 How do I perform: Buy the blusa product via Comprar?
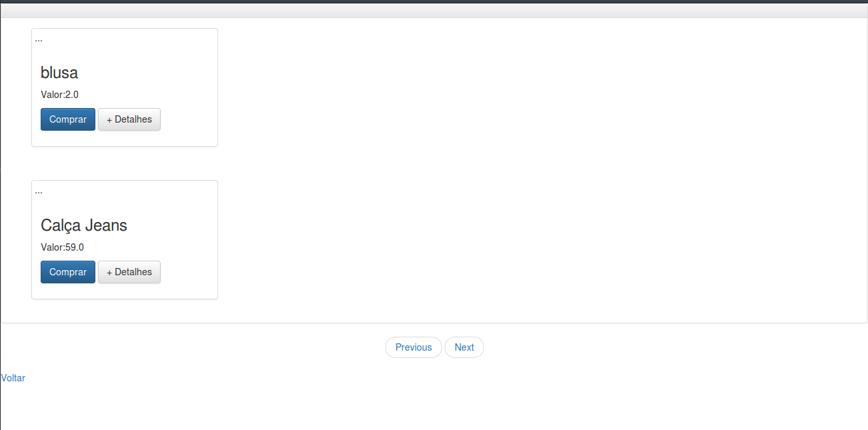pyautogui.click(x=68, y=119)
